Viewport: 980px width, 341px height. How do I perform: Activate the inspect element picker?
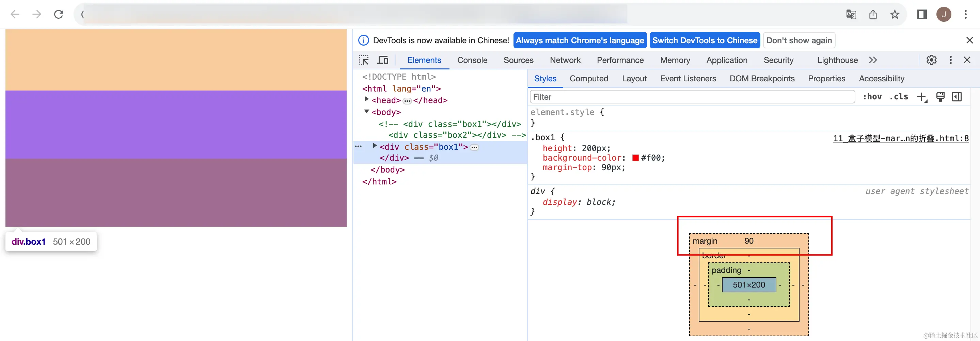(x=364, y=60)
